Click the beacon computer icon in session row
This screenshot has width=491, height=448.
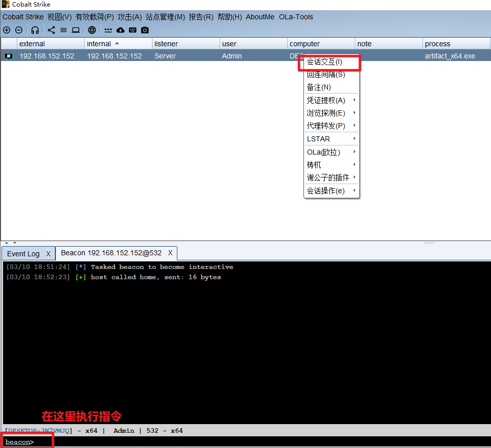(9, 56)
